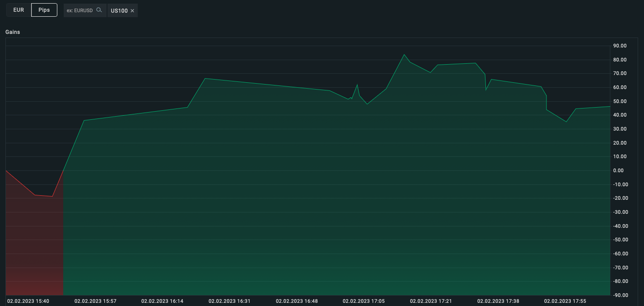Click the highest peak of the gains line

click(x=404, y=55)
